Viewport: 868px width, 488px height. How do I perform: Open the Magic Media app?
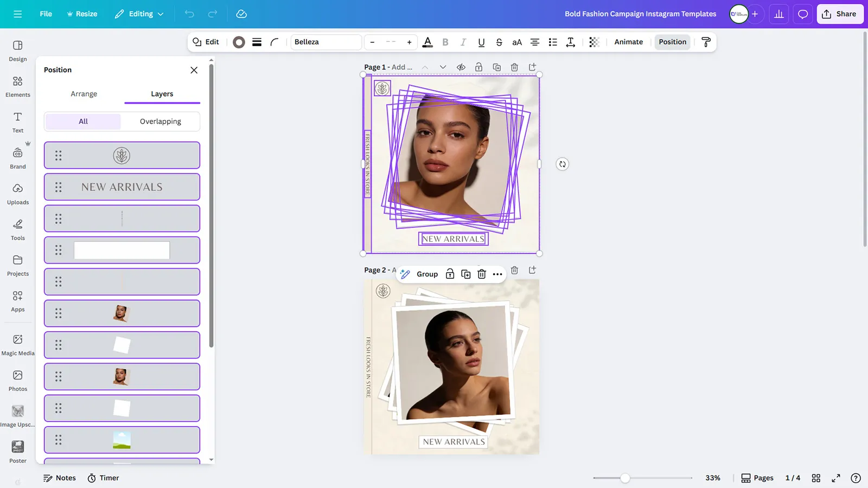(x=18, y=344)
